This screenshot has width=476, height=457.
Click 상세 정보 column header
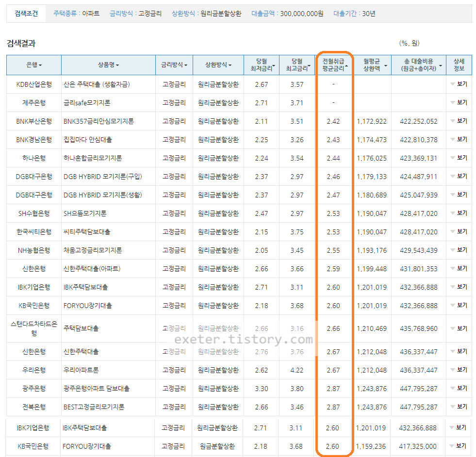pos(459,65)
